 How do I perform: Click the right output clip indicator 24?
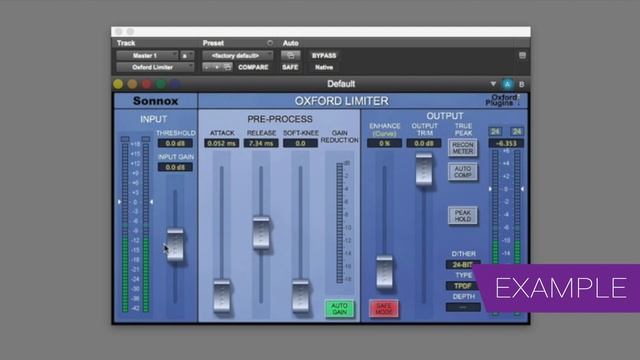tap(517, 131)
